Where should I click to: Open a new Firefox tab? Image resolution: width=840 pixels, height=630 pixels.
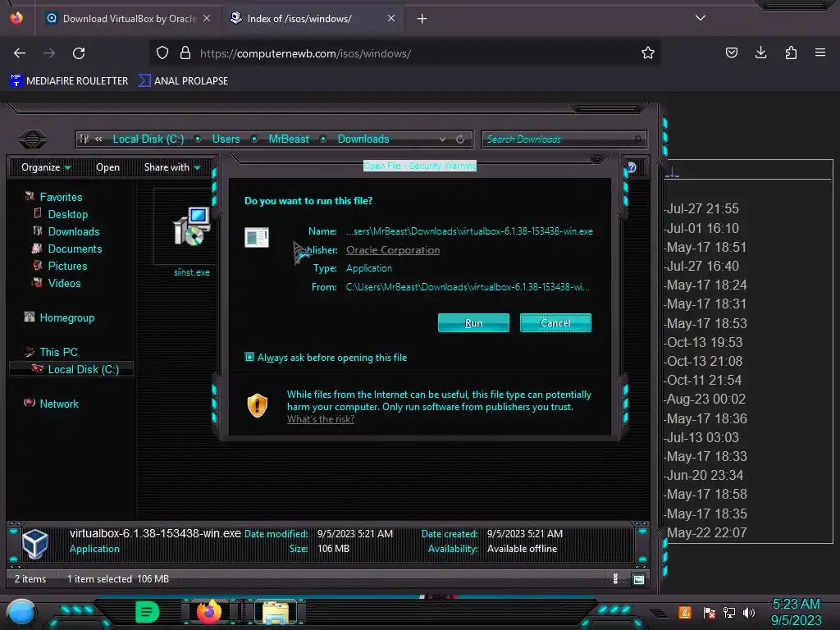pyautogui.click(x=422, y=19)
